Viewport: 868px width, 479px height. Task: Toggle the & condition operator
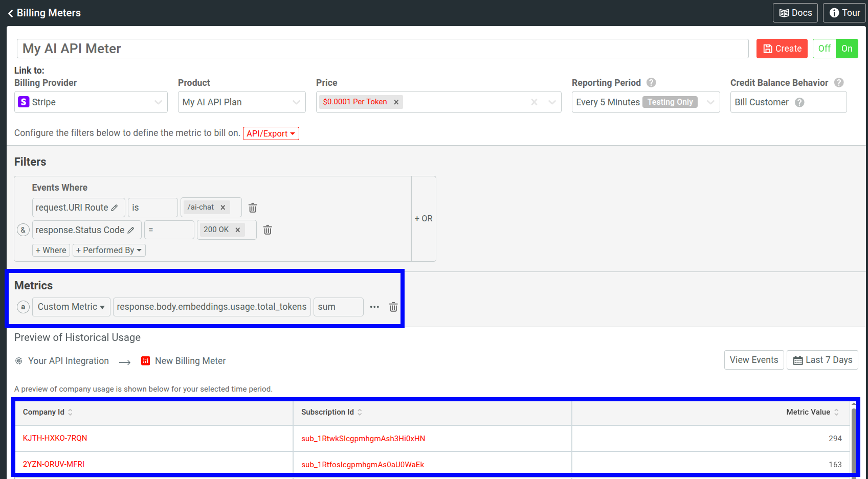pos(23,230)
